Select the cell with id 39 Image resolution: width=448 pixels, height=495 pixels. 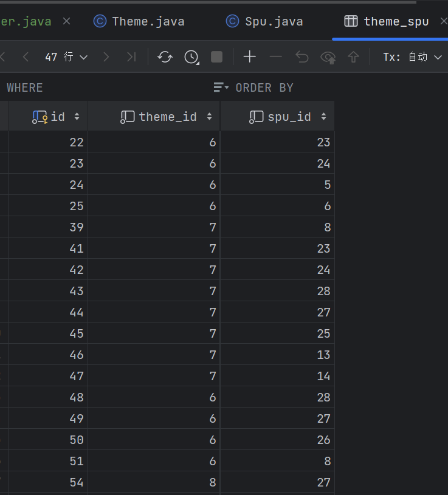(49, 227)
